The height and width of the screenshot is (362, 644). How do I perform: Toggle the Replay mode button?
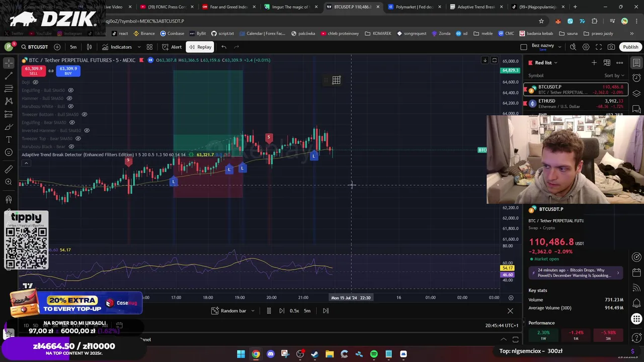coord(200,47)
